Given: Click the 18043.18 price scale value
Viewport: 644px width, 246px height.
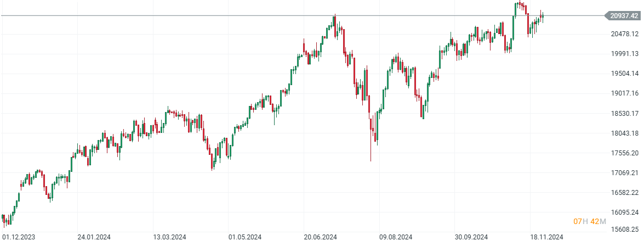Looking at the screenshot, I should click(x=624, y=133).
